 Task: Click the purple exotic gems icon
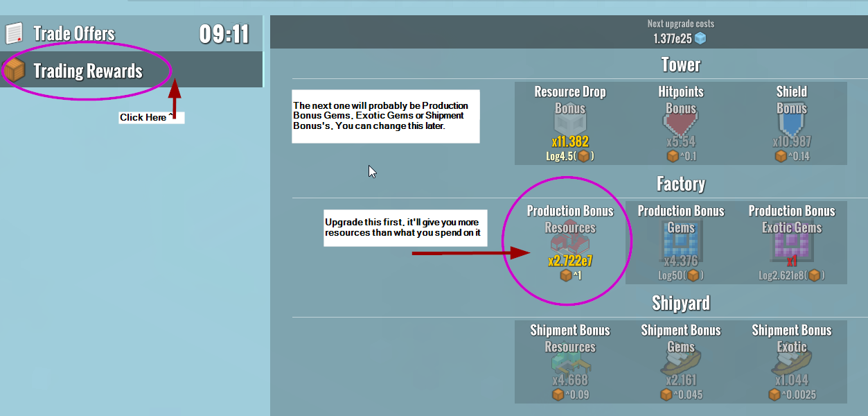792,240
